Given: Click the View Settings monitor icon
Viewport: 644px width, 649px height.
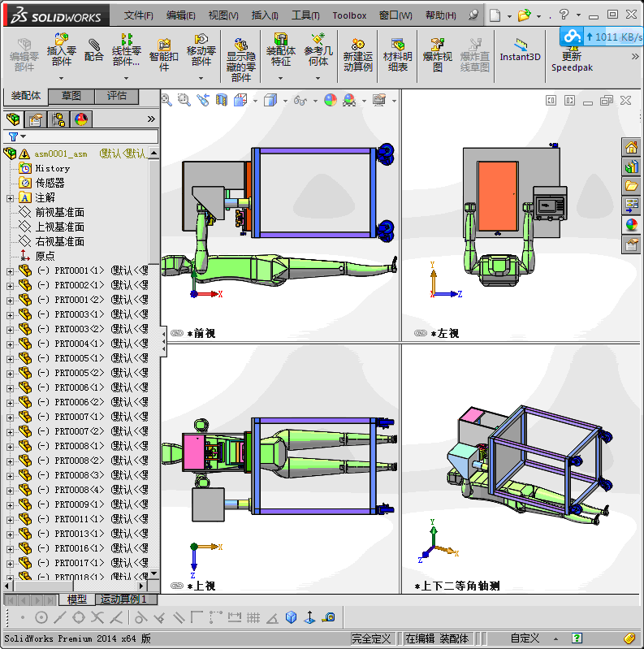Looking at the screenshot, I should tap(379, 100).
